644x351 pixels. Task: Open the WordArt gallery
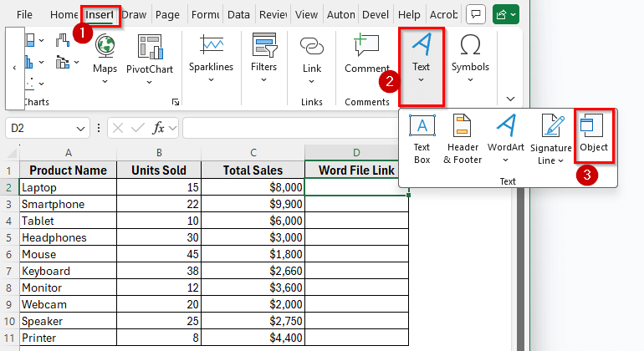[506, 140]
